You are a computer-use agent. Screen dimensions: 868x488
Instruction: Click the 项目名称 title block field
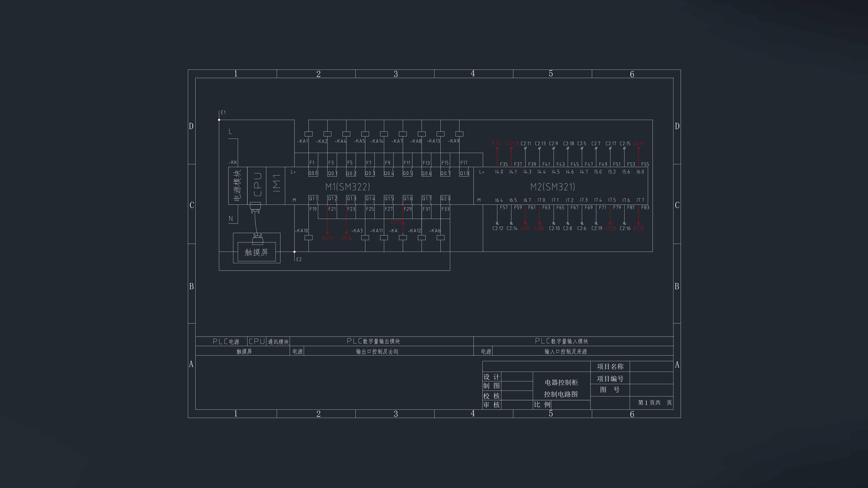click(610, 366)
